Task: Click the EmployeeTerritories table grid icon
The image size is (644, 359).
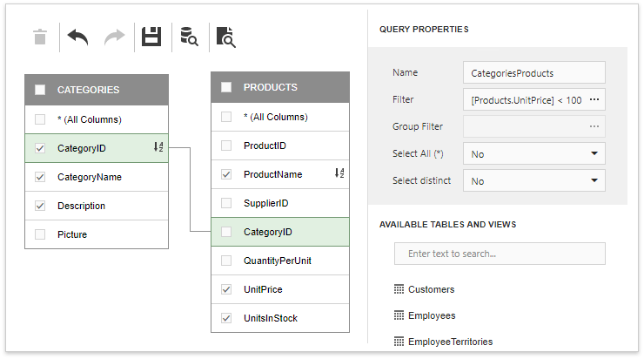Action: pyautogui.click(x=399, y=342)
